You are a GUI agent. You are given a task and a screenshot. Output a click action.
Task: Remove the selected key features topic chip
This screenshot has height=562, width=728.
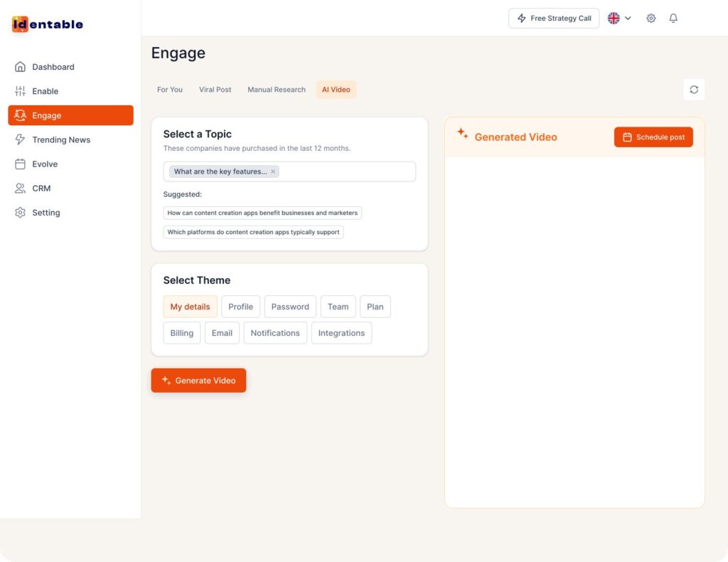[272, 171]
